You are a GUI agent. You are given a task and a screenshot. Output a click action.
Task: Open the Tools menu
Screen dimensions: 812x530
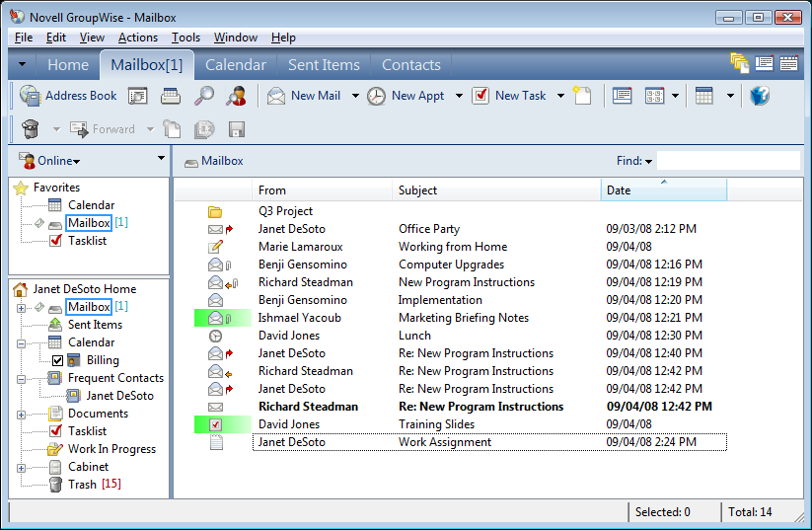click(185, 38)
